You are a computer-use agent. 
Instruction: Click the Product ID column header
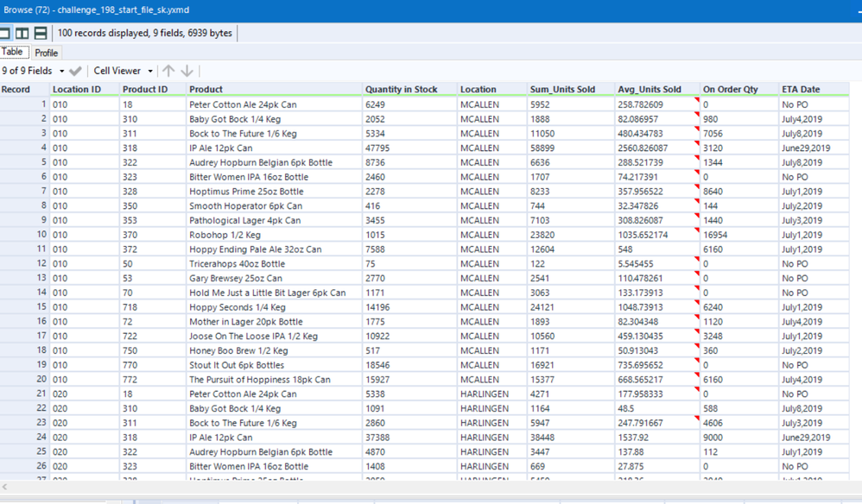click(144, 89)
